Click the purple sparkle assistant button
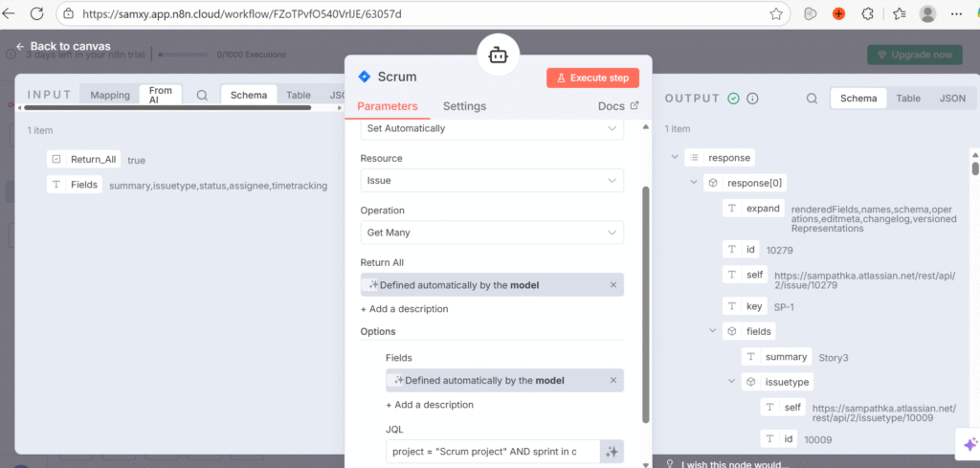980x468 pixels. [x=969, y=444]
